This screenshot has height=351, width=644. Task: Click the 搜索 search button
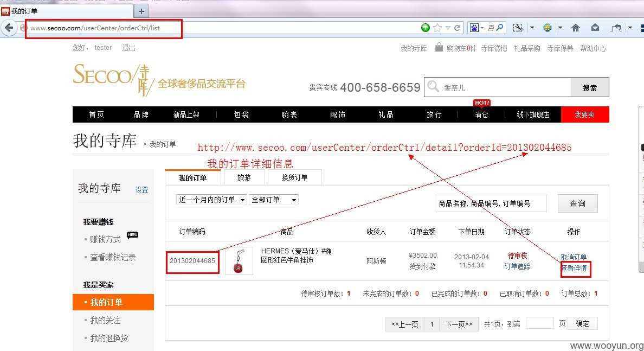(590, 87)
